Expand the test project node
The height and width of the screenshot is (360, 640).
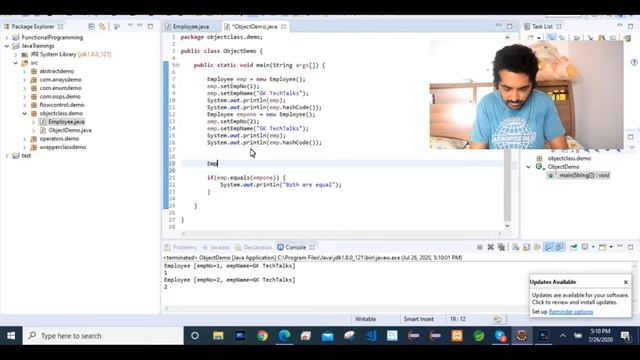[x=7, y=156]
